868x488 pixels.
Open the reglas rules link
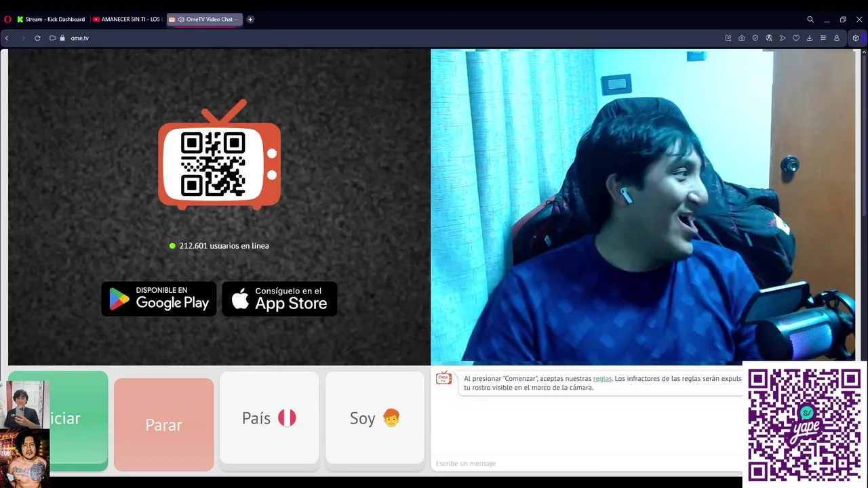(602, 379)
